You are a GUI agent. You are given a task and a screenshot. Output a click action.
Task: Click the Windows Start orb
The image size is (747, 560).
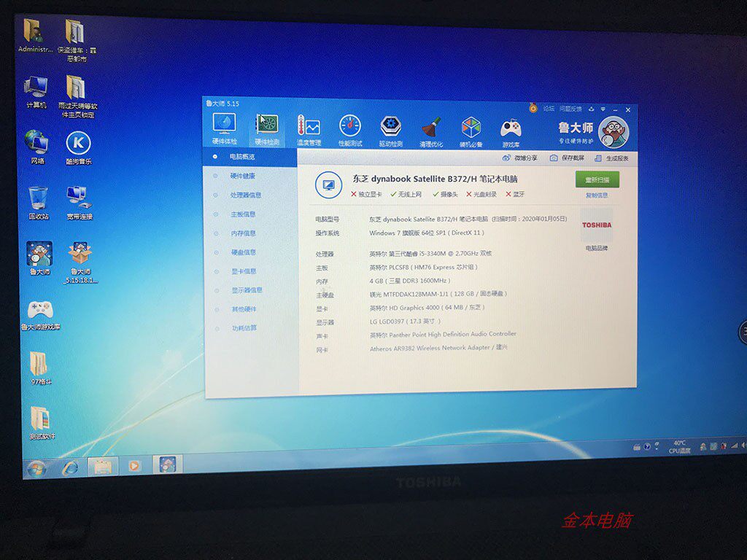click(36, 469)
